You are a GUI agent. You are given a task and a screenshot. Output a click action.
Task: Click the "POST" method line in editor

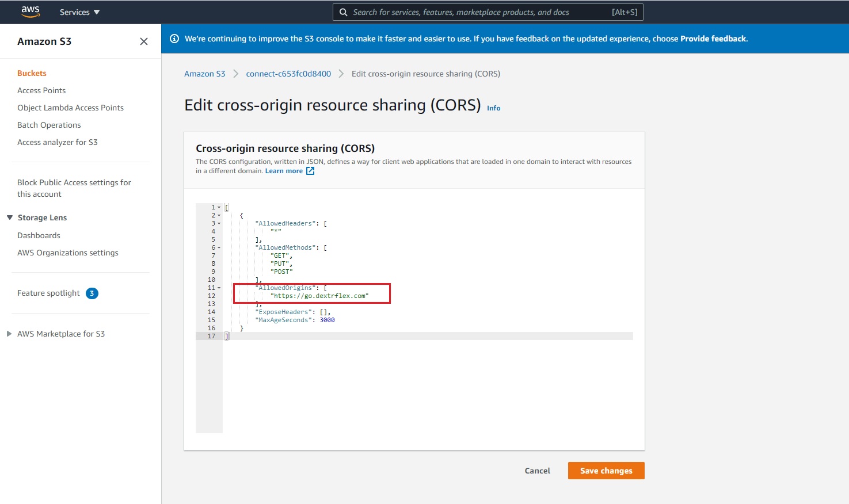pyautogui.click(x=281, y=272)
